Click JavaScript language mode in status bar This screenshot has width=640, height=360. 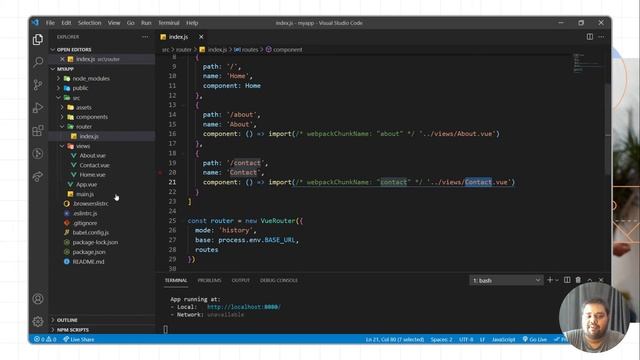pyautogui.click(x=503, y=339)
